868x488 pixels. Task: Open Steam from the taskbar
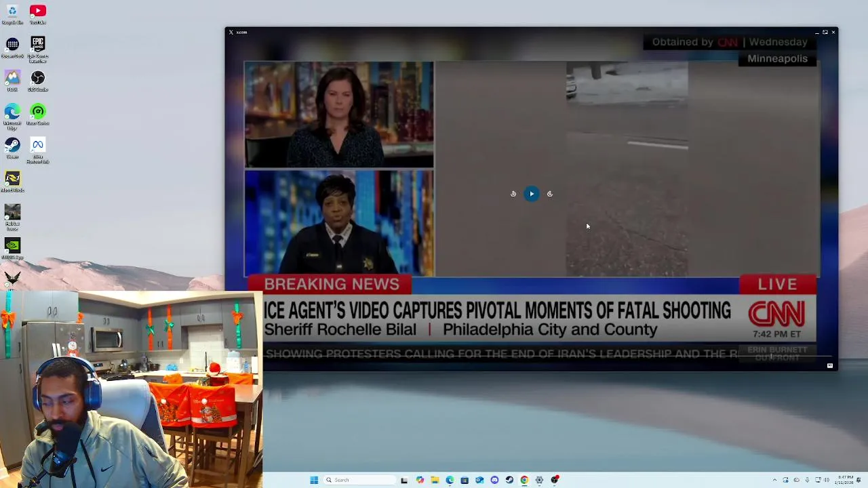click(509, 480)
